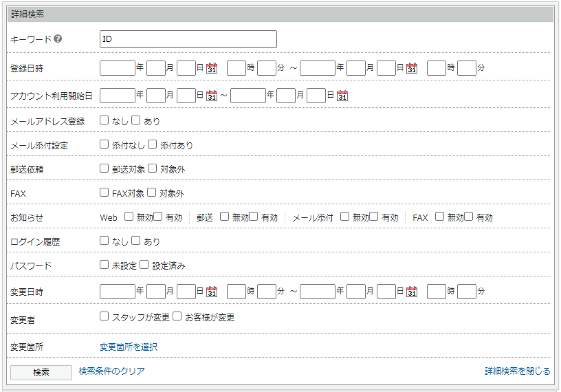Click the help icon next to キーワード
The width and height of the screenshot is (561, 392).
pyautogui.click(x=58, y=39)
